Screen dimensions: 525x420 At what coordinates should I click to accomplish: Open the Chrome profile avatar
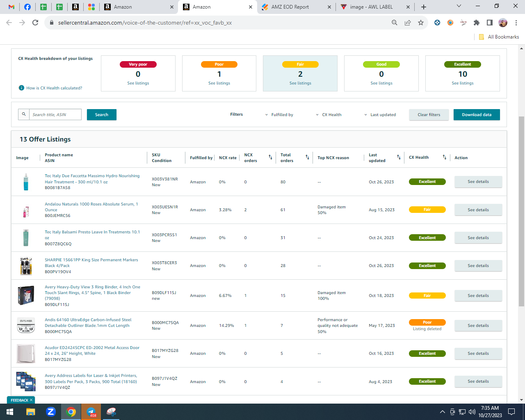(503, 23)
